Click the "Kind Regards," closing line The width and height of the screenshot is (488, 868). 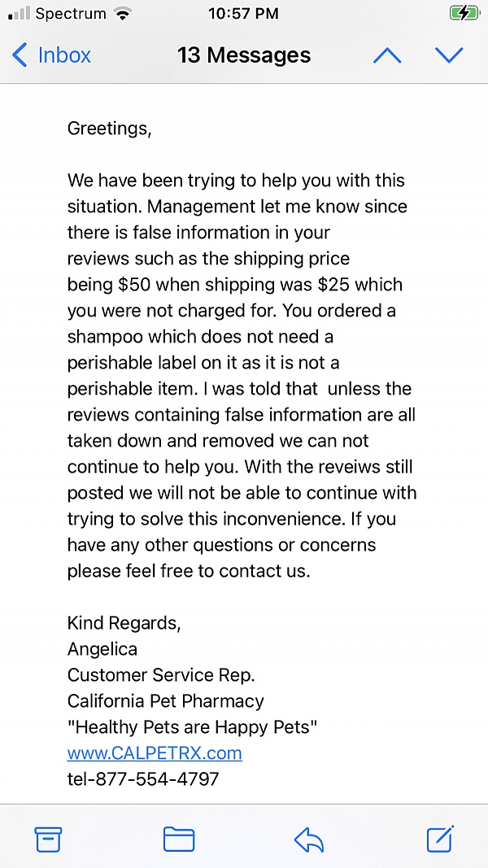click(124, 623)
